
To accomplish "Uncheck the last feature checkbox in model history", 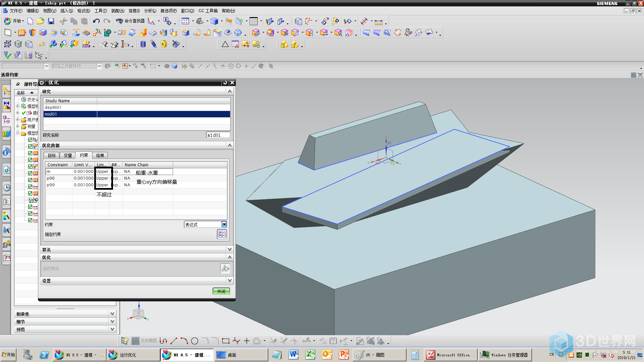I will click(x=30, y=220).
